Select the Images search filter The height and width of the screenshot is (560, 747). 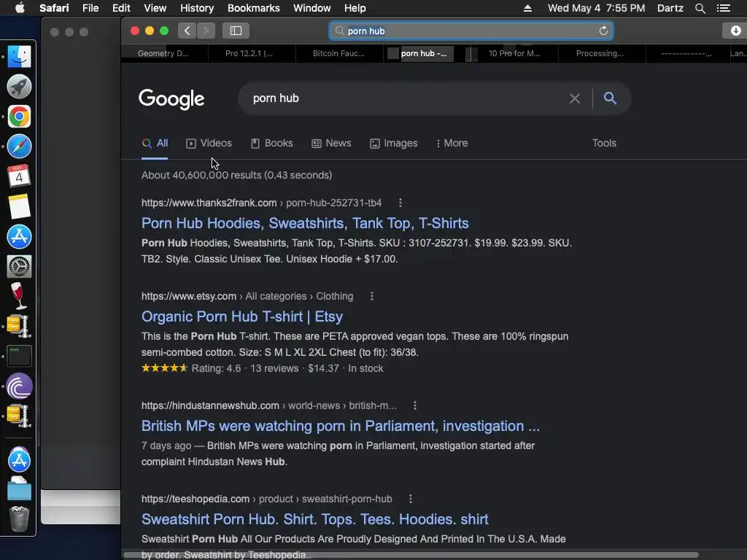(x=393, y=144)
